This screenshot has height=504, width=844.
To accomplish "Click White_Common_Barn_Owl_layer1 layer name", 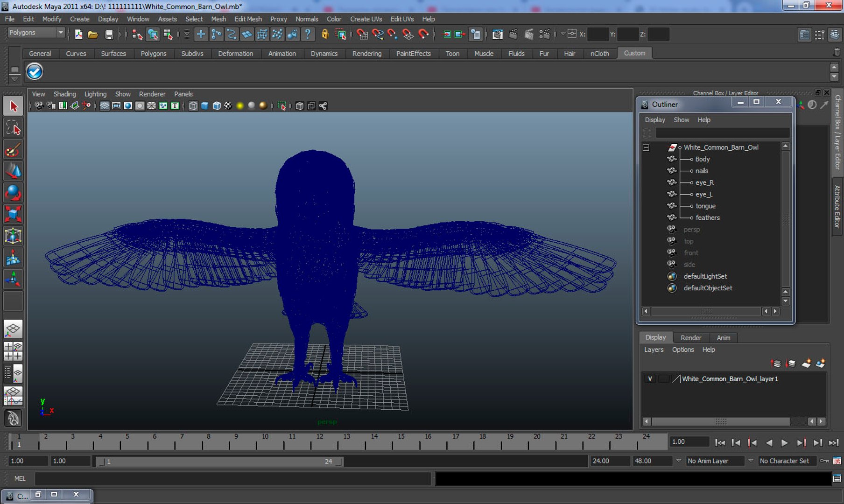I will coord(730,379).
